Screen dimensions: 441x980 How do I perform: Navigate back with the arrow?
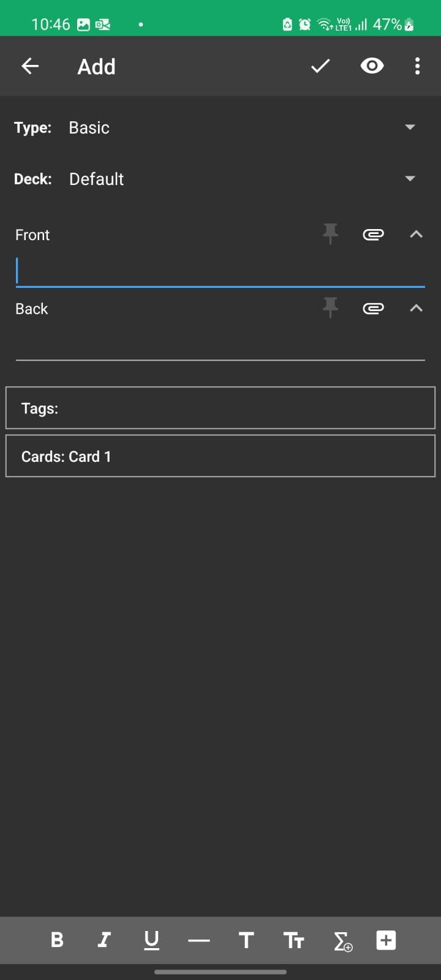point(30,66)
